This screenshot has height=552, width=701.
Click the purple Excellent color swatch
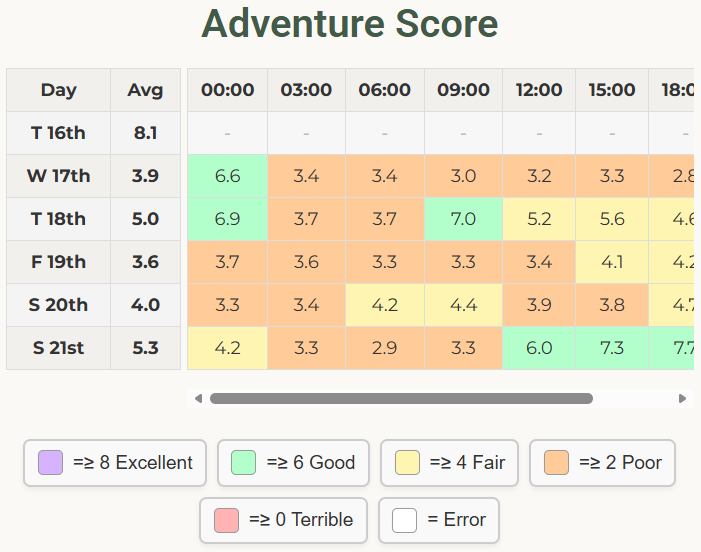coord(50,463)
